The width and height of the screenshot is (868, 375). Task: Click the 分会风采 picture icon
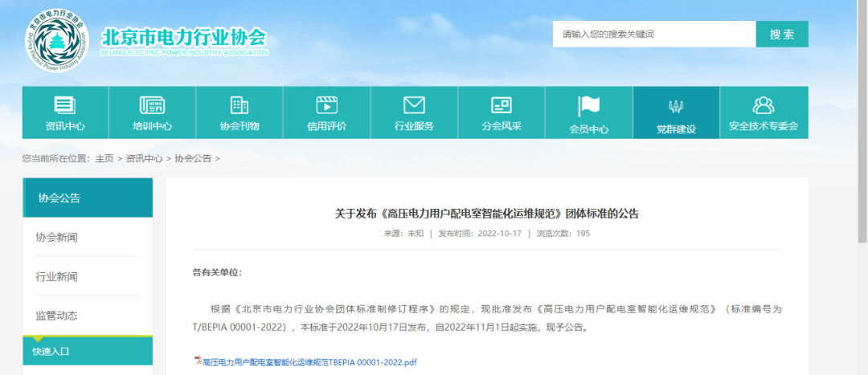(502, 105)
